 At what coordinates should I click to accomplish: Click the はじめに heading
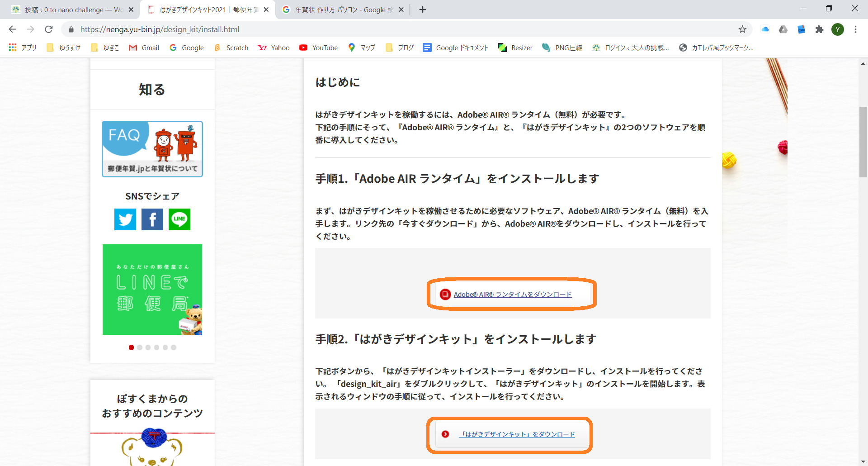pos(338,82)
